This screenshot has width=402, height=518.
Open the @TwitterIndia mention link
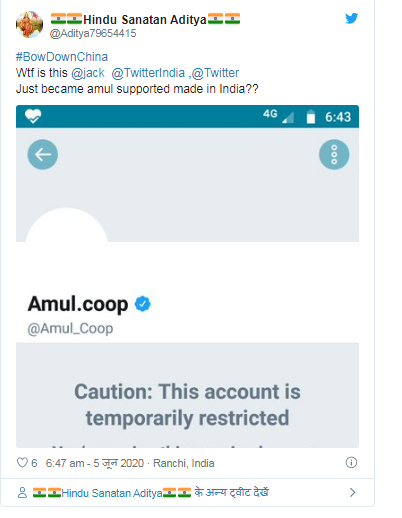[148, 73]
